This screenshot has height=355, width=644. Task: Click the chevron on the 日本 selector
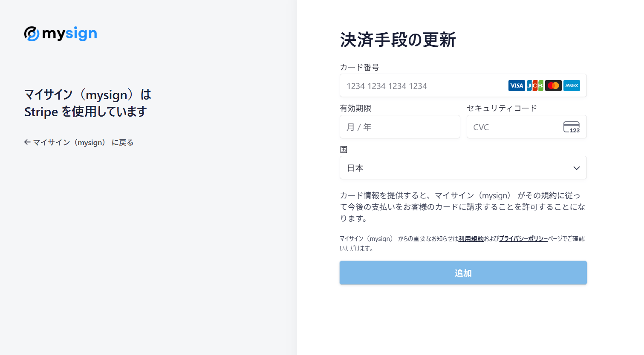577,168
